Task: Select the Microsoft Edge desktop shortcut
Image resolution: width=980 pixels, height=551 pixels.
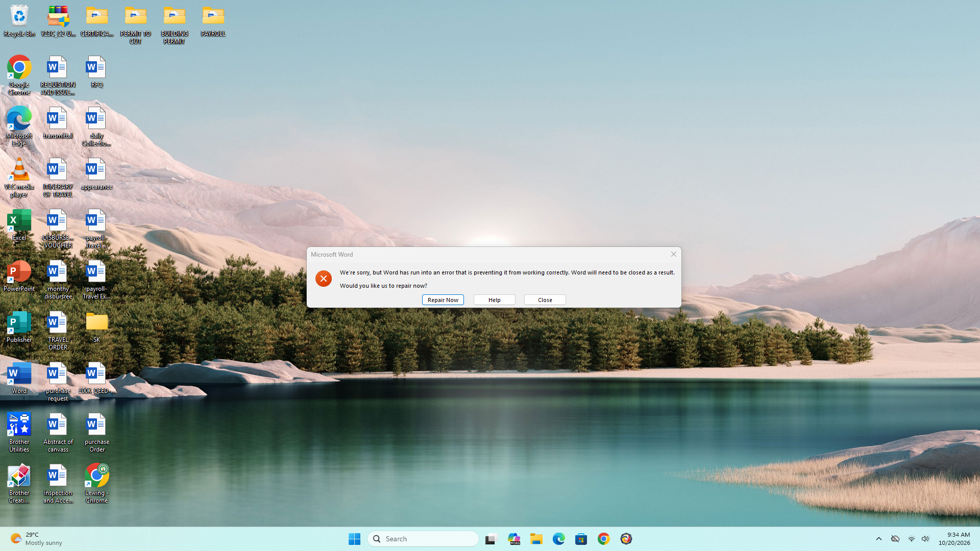Action: point(19,127)
